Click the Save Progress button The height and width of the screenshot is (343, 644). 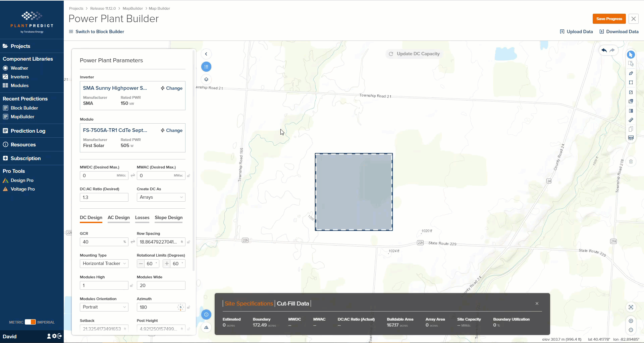(x=609, y=19)
